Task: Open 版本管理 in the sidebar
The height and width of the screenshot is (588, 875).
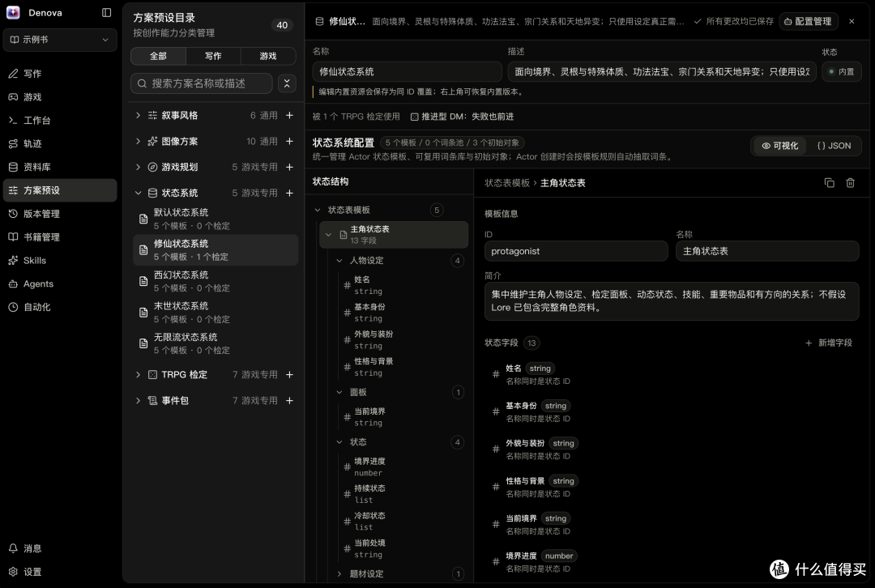Action: point(60,214)
